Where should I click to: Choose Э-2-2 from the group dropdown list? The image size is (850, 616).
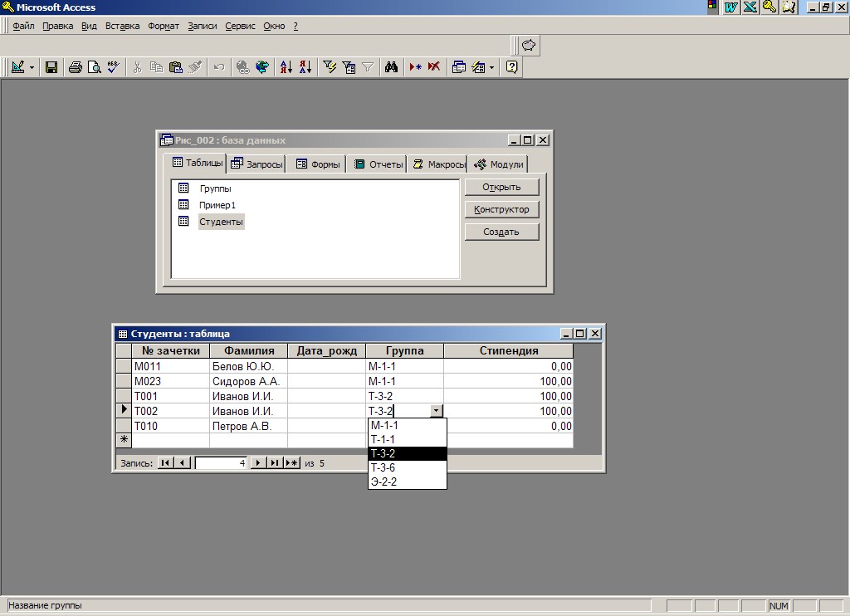(x=407, y=482)
